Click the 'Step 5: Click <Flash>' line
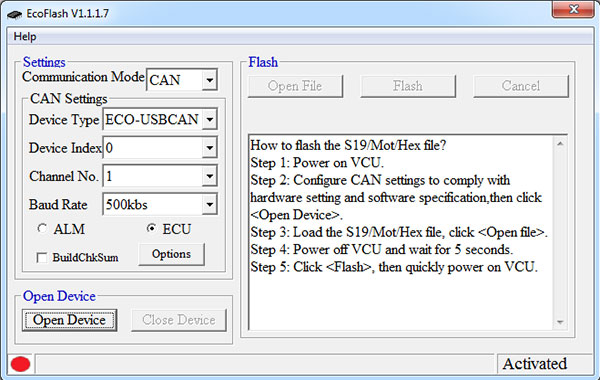This screenshot has height=380, width=600. [394, 267]
